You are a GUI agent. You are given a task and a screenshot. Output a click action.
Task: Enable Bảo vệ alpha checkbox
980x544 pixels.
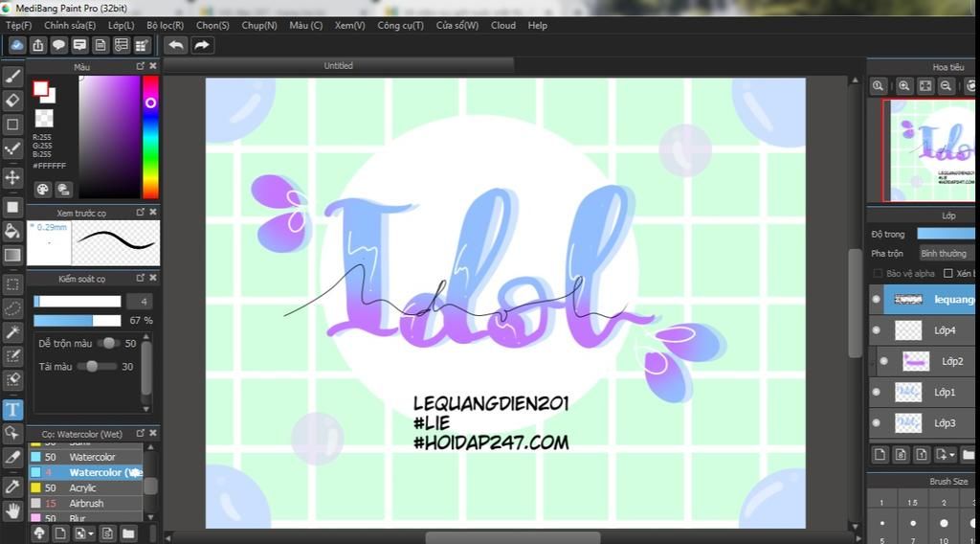(x=879, y=273)
